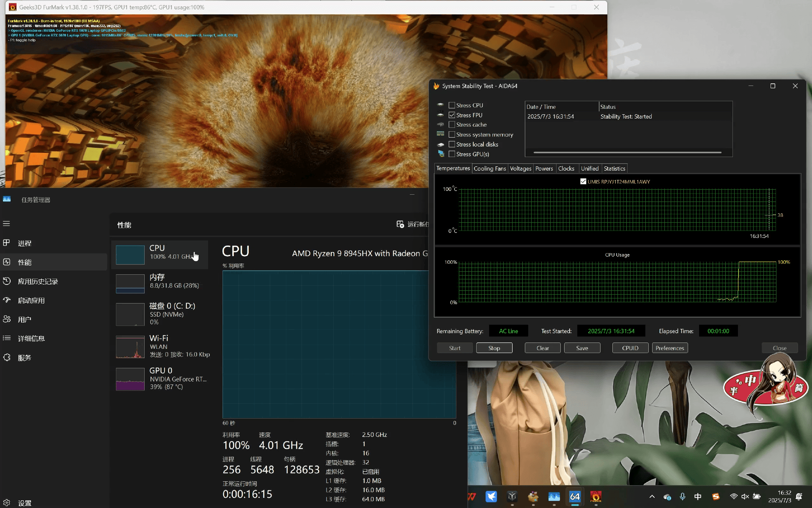
Task: Select the Wi-Fi performance item
Action: click(160, 347)
